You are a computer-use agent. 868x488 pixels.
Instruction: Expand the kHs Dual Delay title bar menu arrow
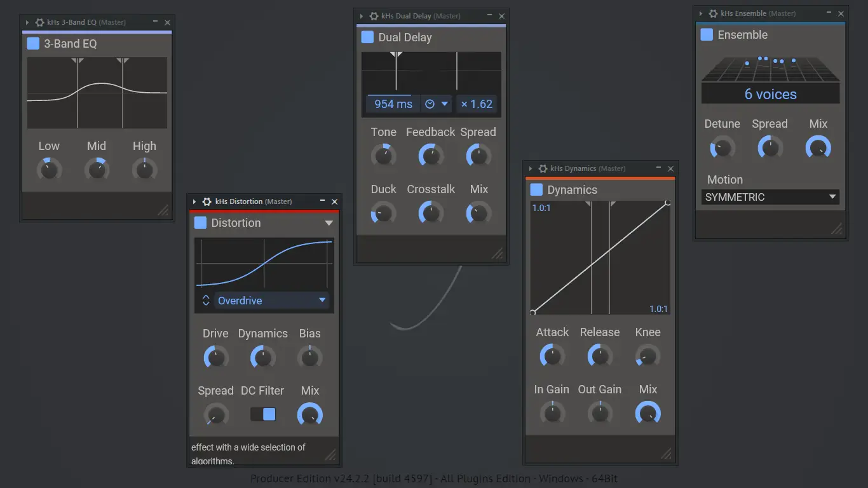362,16
